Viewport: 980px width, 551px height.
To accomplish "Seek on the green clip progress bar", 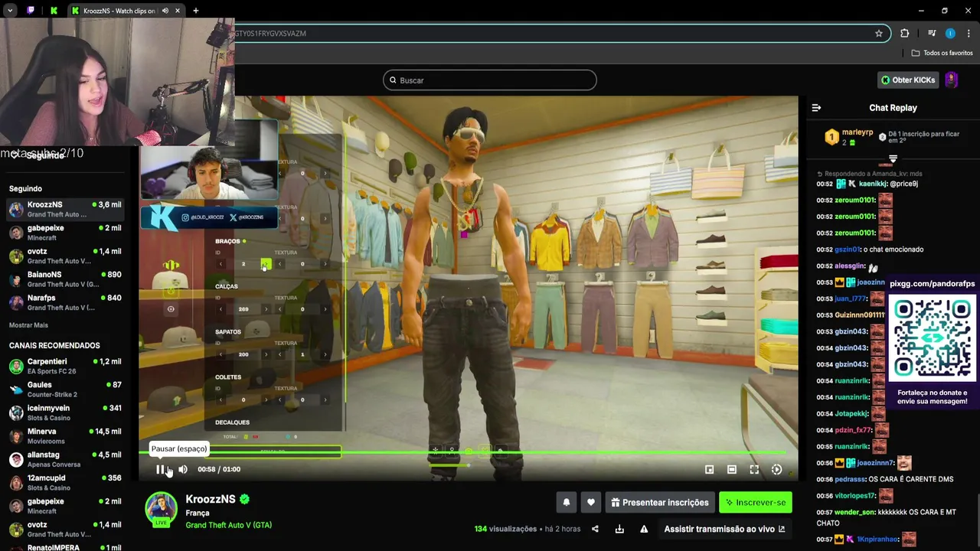I will point(468,452).
